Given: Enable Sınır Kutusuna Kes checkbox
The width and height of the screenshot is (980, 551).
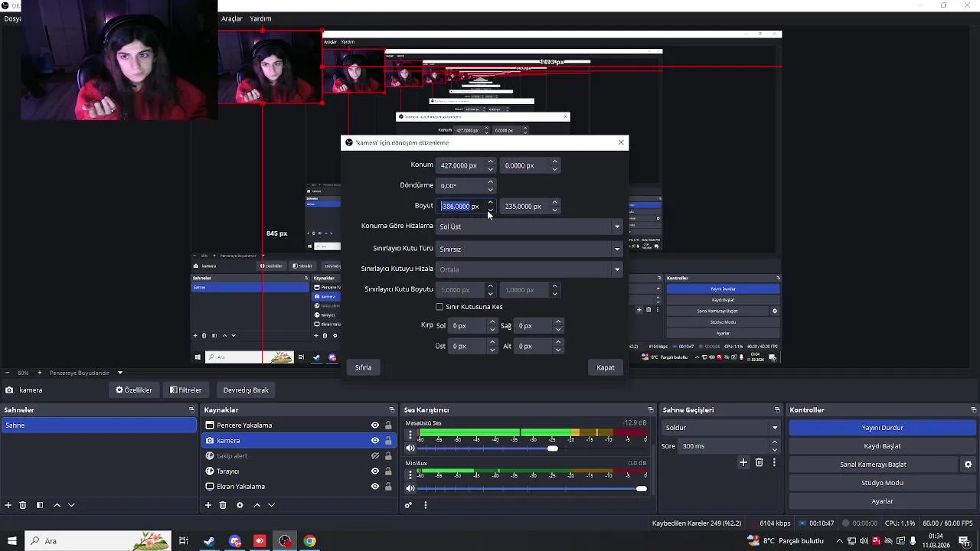Looking at the screenshot, I should 439,307.
